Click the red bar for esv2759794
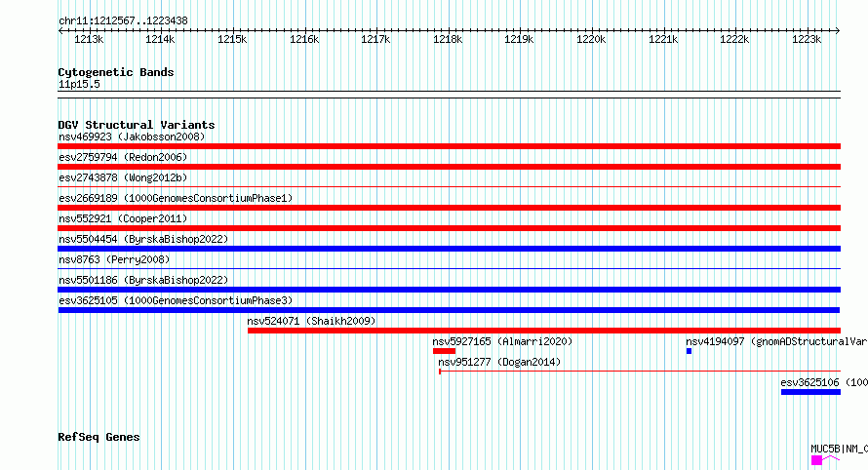The height and width of the screenshot is (470, 868). pyautogui.click(x=449, y=167)
